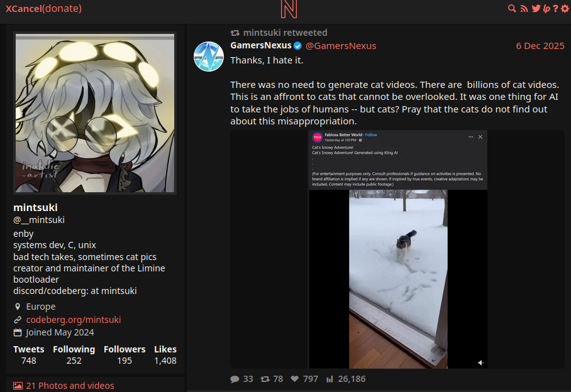Click the calendar icon beside Joined
The image size is (571, 392).
(x=18, y=332)
